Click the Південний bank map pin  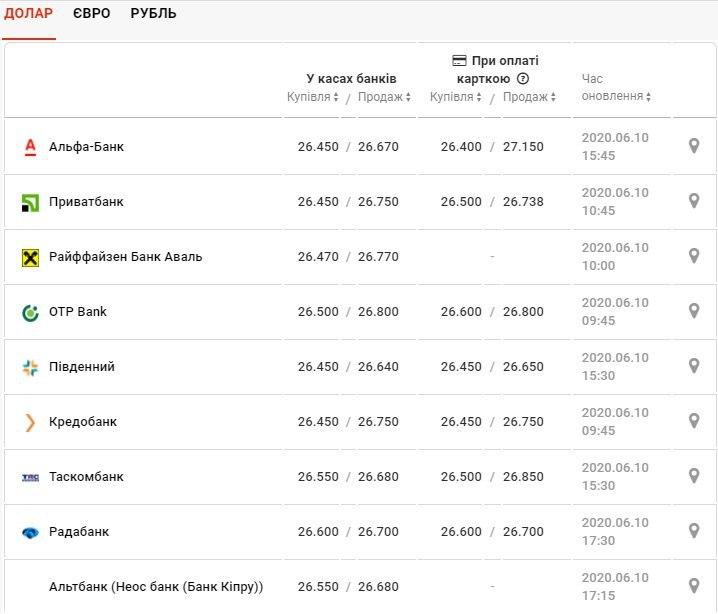[x=694, y=367]
